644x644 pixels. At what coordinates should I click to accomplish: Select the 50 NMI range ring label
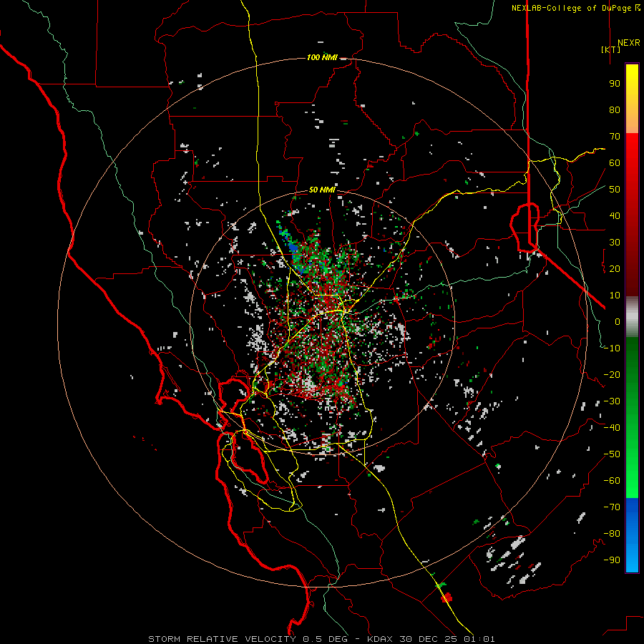322,190
